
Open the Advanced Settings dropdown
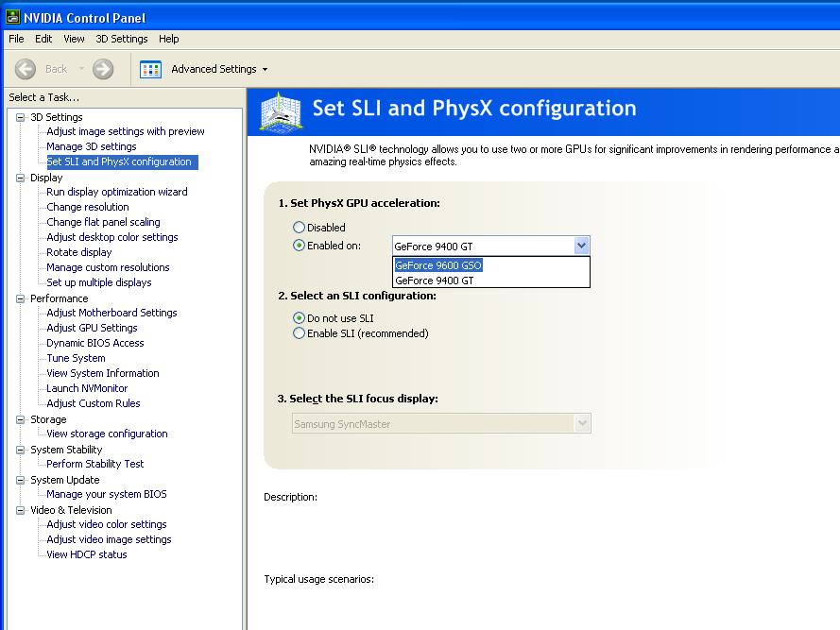(265, 70)
